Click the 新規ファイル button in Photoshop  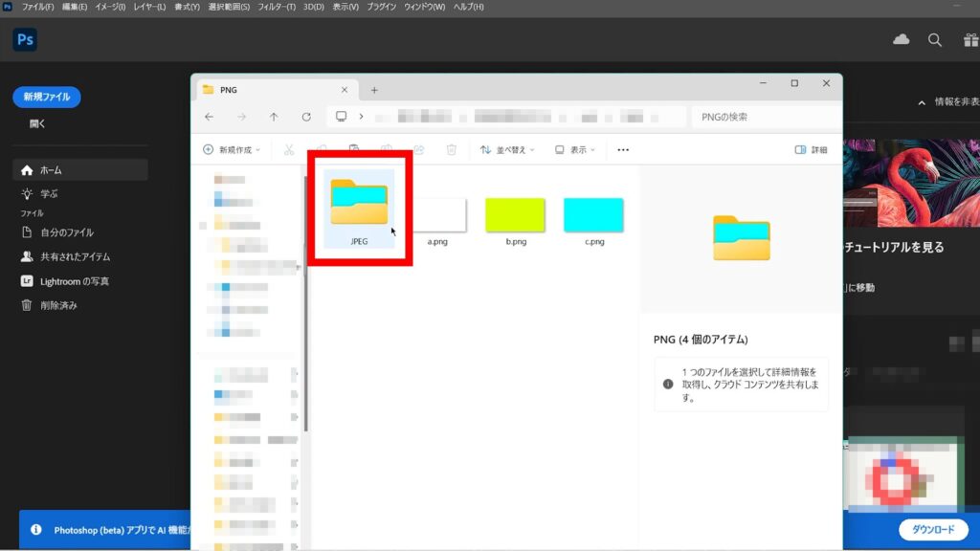[x=47, y=97]
